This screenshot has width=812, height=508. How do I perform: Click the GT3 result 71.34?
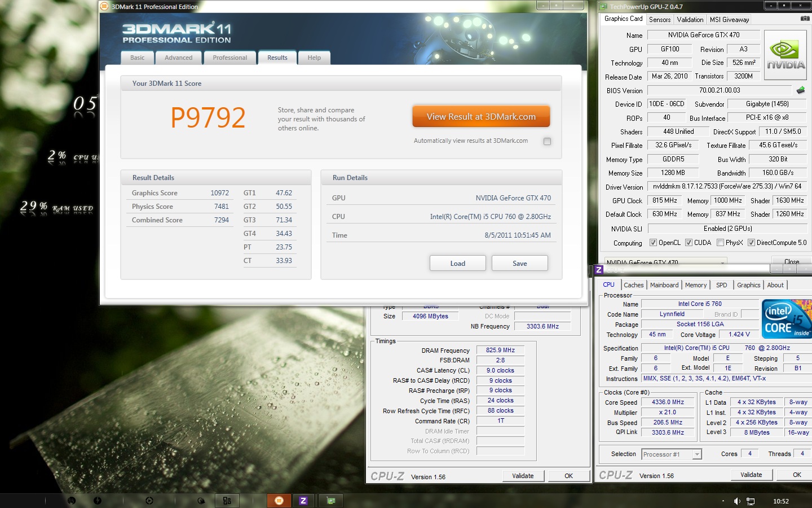pyautogui.click(x=284, y=220)
